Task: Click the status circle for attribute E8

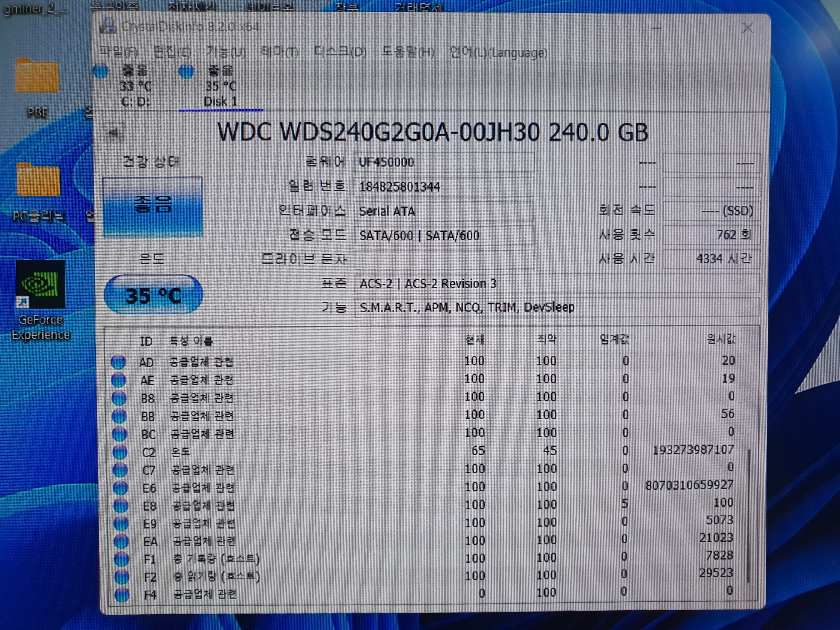Action: pyautogui.click(x=121, y=505)
